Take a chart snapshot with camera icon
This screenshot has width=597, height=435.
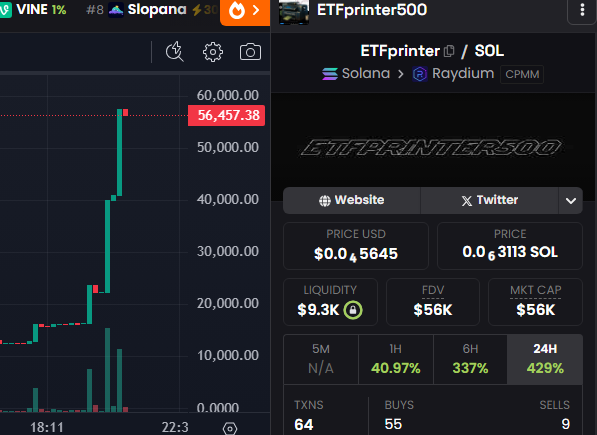tap(250, 52)
